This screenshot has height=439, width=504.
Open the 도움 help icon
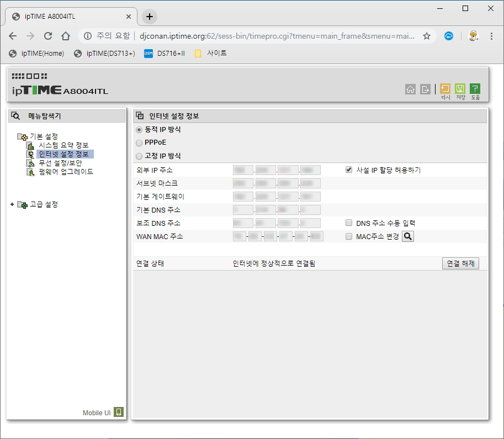click(475, 89)
